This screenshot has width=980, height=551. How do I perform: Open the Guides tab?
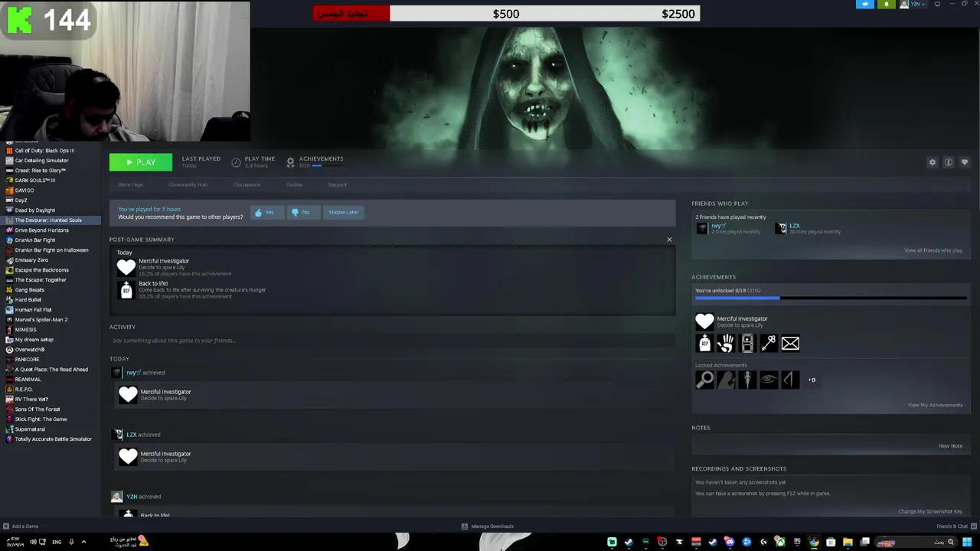(294, 184)
